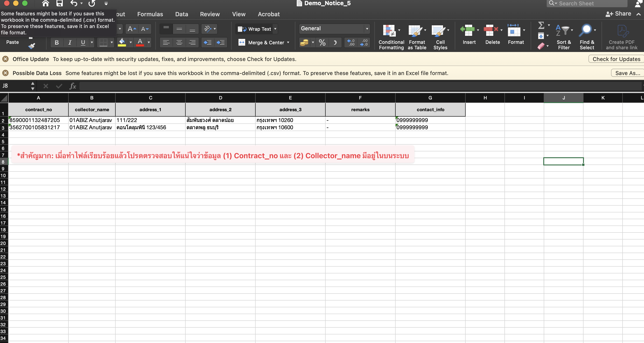Click the AutoSum sigma icon
Screen dimensions: 644x343
point(541,25)
